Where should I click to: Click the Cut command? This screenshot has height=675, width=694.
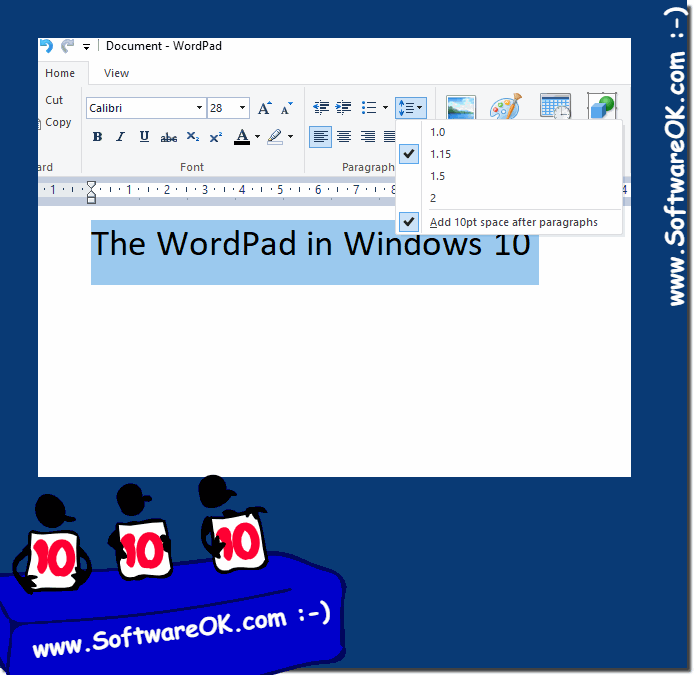[x=54, y=100]
